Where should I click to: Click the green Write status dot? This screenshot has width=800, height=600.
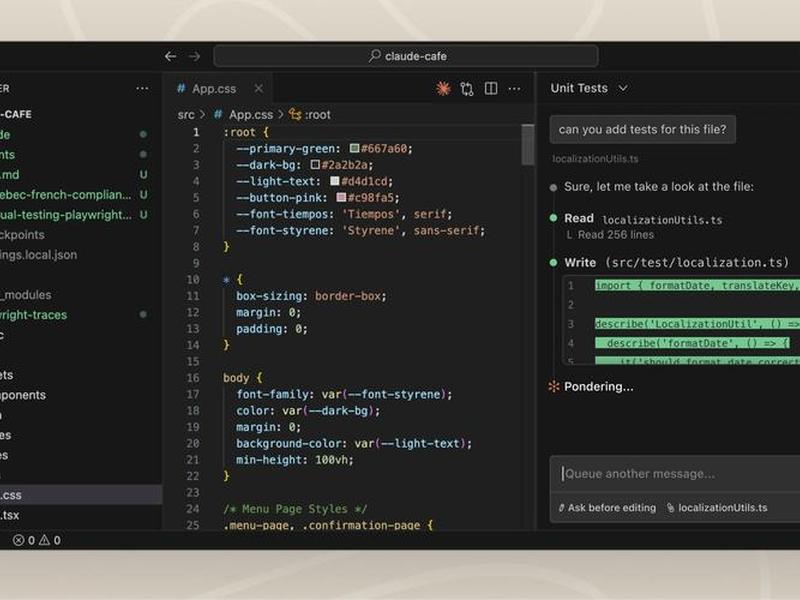(x=553, y=263)
